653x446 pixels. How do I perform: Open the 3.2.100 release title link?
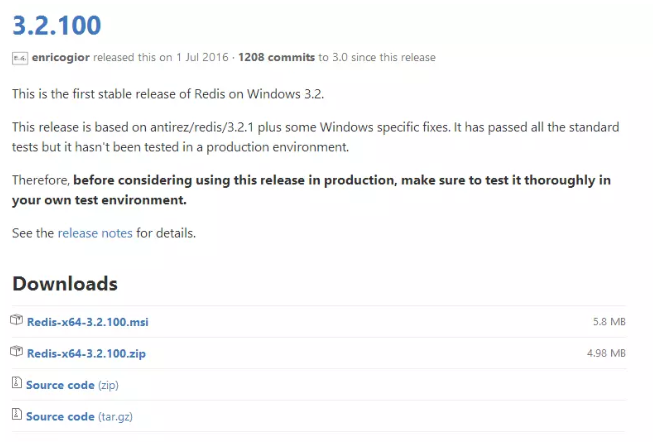57,25
